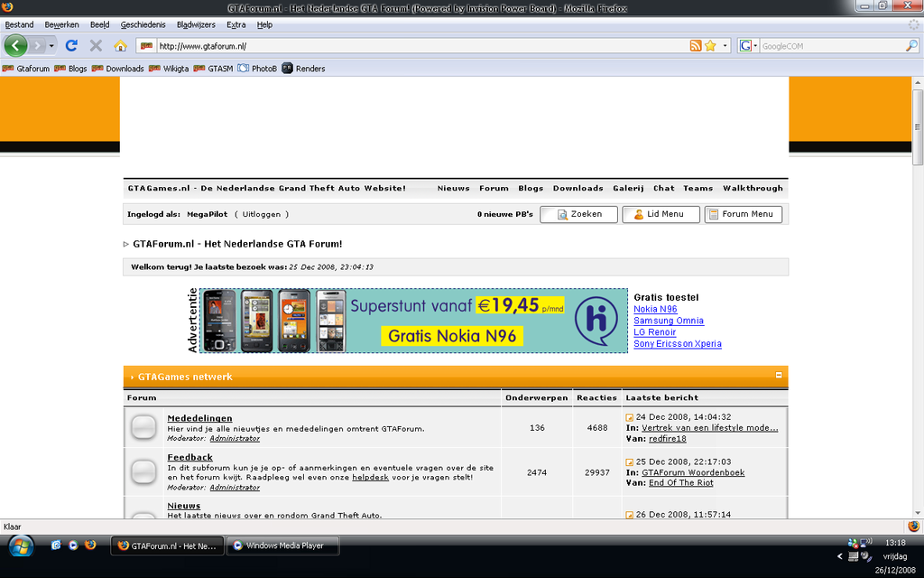This screenshot has height=578, width=924.
Task: Open the Samsung Omnia ad link
Action: point(669,321)
